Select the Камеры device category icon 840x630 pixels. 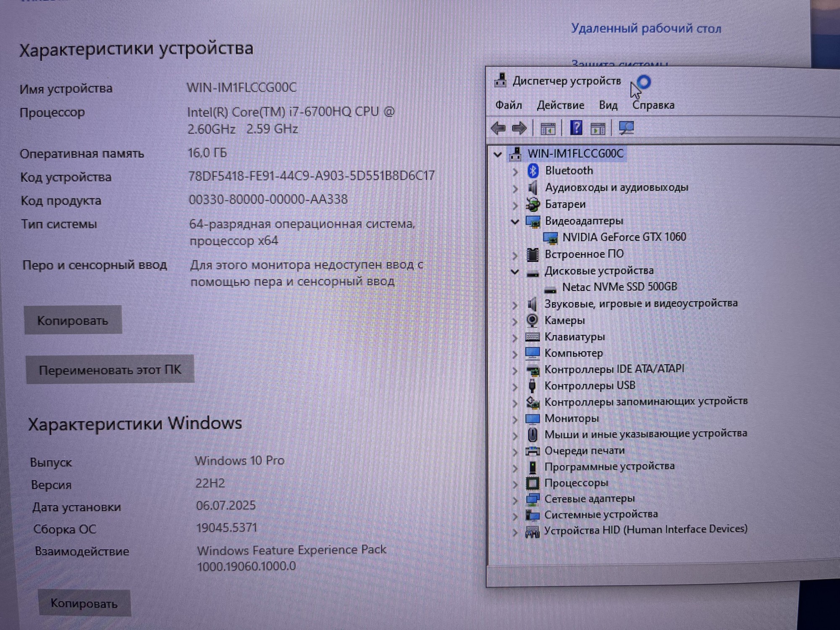pyautogui.click(x=533, y=320)
